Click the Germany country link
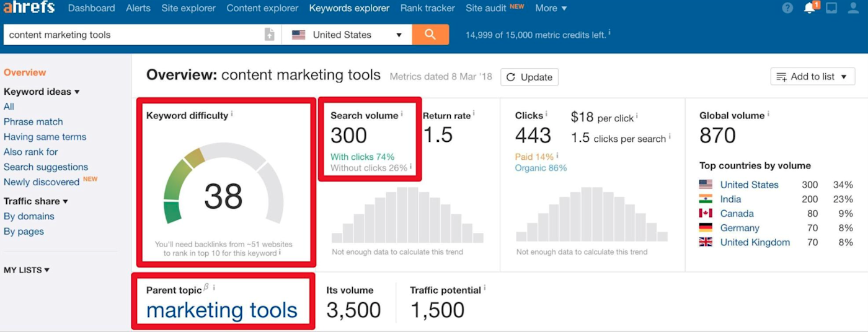This screenshot has width=868, height=332. point(740,228)
